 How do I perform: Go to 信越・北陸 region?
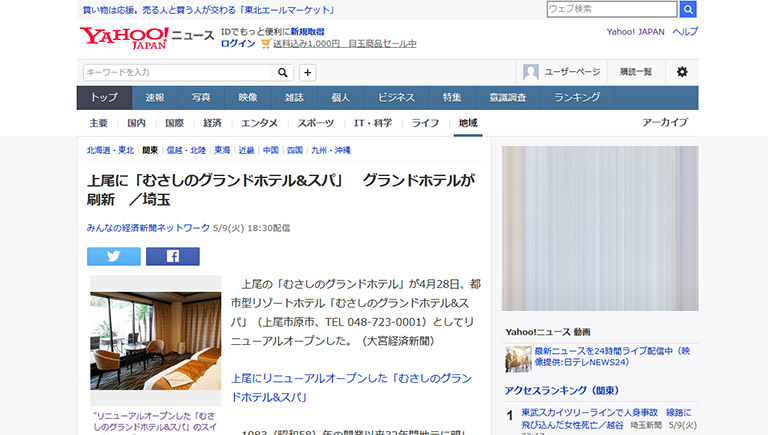point(186,150)
